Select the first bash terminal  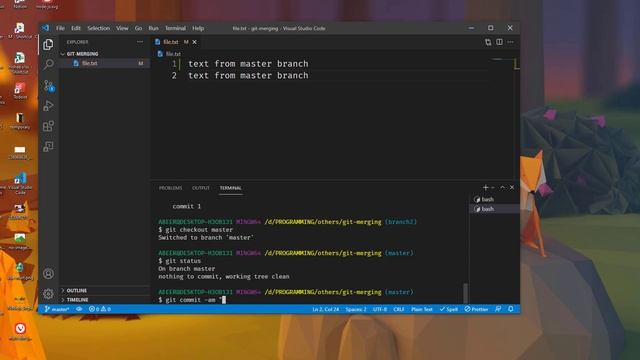[x=494, y=199]
